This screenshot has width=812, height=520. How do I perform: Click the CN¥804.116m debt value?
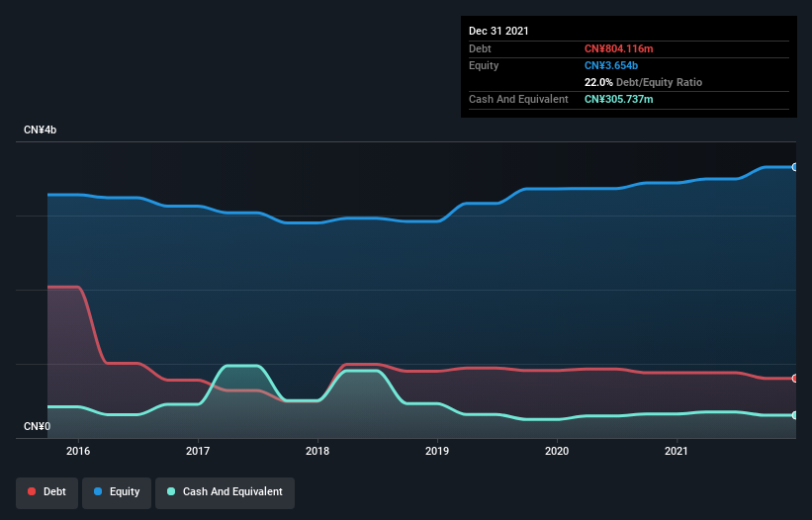pos(619,48)
